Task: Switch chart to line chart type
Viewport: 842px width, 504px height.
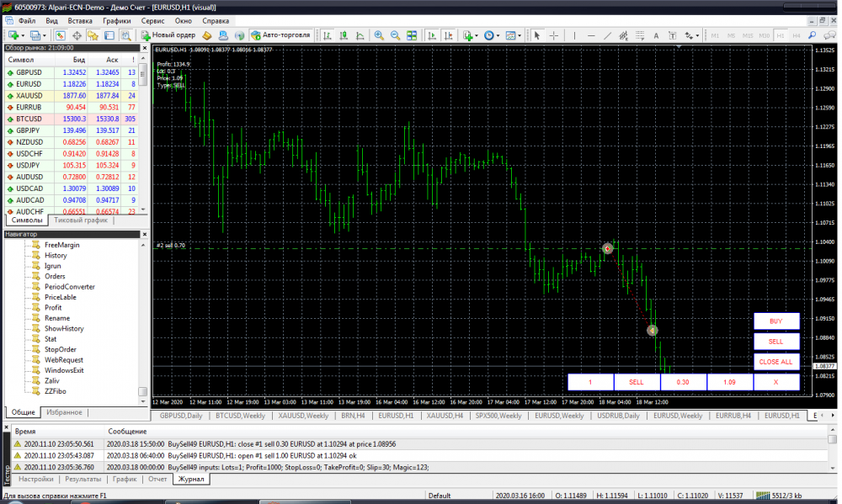Action: click(360, 35)
